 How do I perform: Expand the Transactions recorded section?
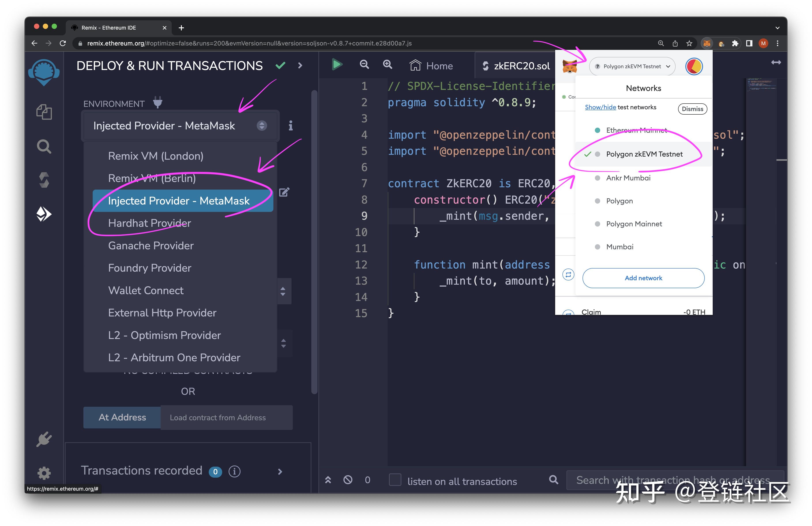pos(280,471)
